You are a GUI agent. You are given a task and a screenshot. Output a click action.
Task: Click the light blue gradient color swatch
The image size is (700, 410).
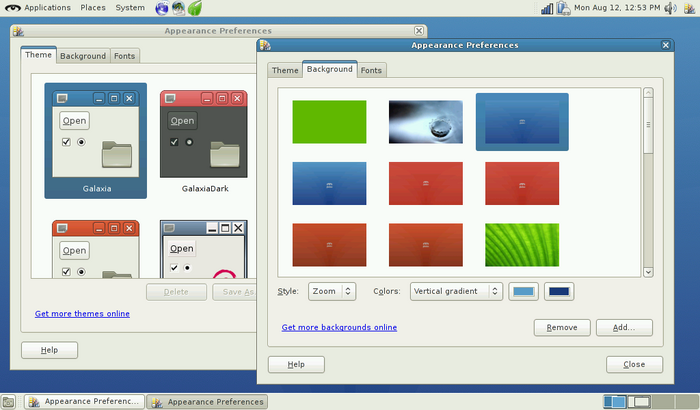pyautogui.click(x=524, y=291)
